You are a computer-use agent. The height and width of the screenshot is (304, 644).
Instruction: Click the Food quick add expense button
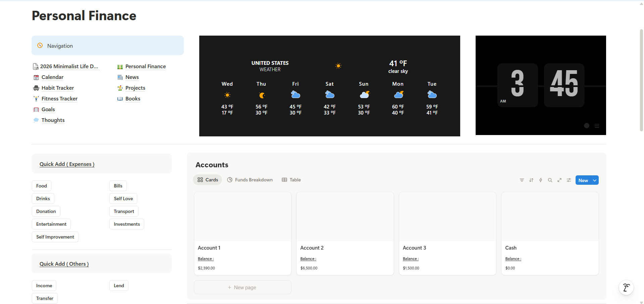[x=41, y=186]
